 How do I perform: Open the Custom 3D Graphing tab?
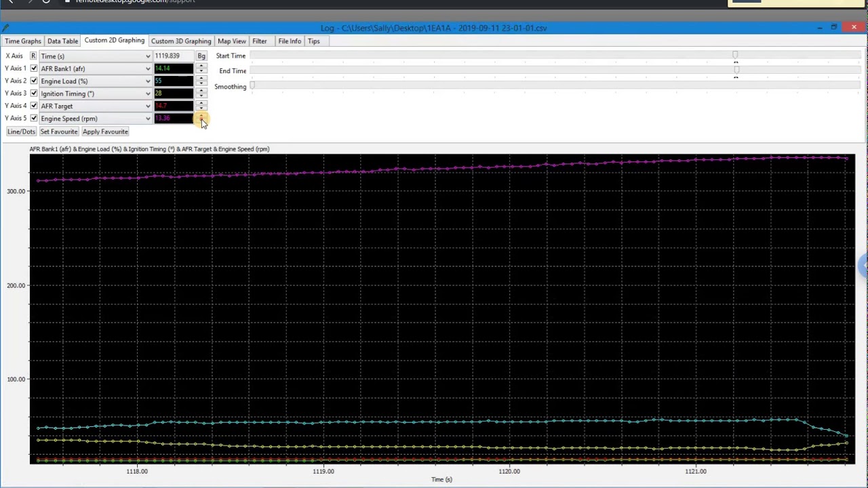click(181, 41)
